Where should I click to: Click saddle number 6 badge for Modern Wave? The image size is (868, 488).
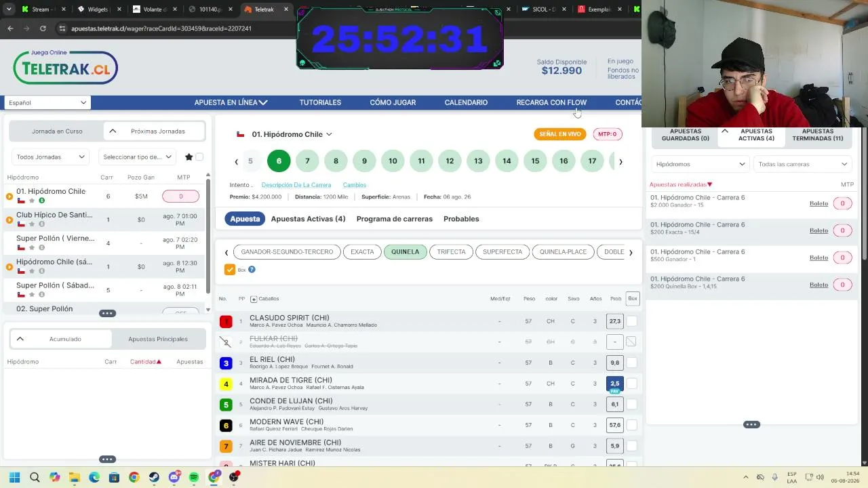(x=226, y=426)
